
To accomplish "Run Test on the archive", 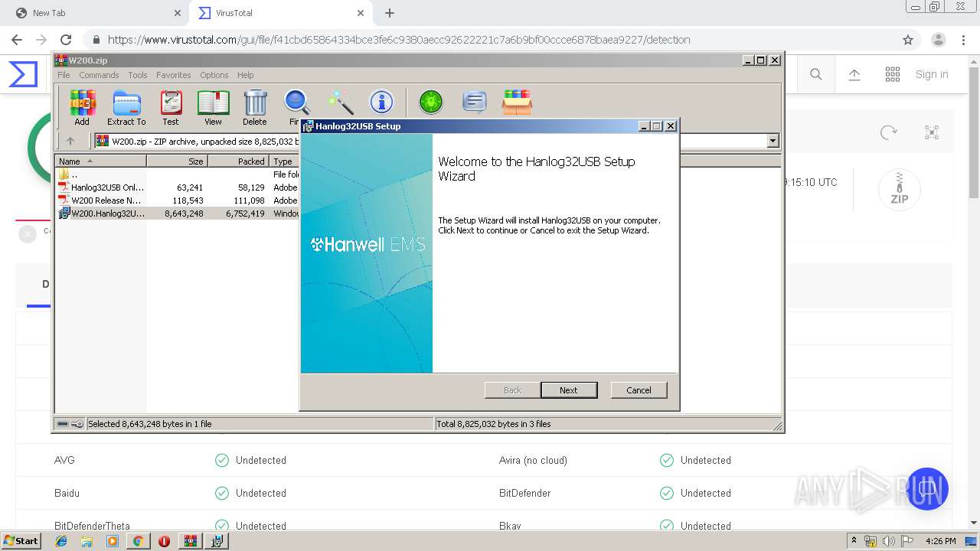I will pyautogui.click(x=171, y=108).
